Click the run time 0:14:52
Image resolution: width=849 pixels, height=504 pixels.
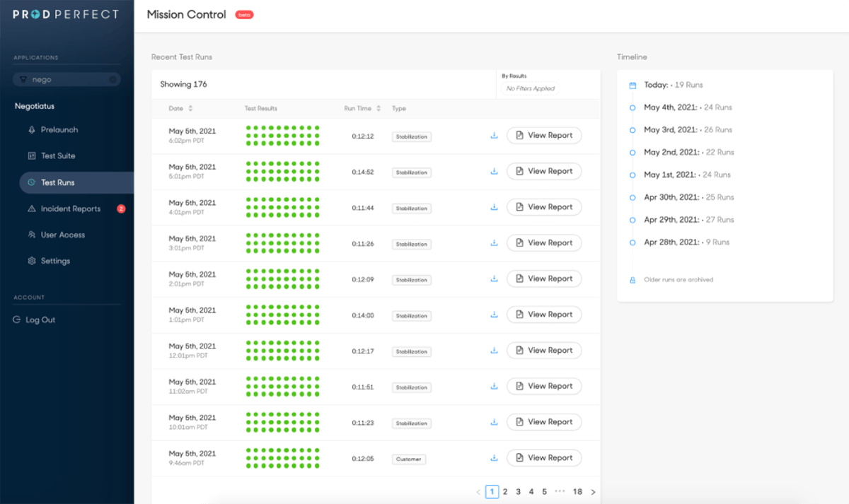(x=363, y=172)
